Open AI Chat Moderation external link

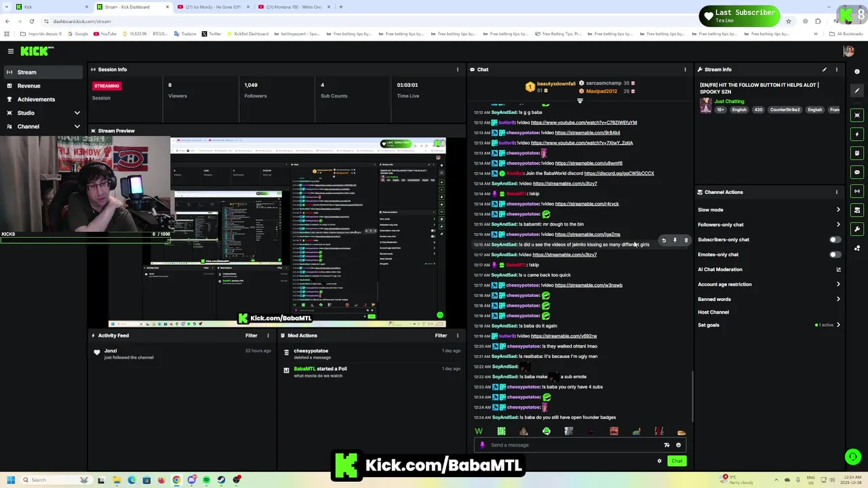(x=838, y=269)
